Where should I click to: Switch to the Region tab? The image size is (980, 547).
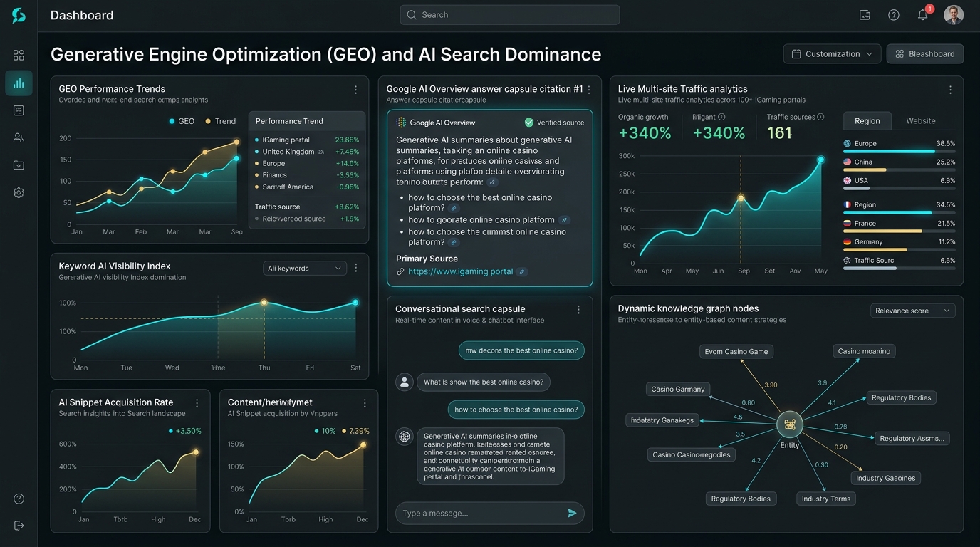867,121
